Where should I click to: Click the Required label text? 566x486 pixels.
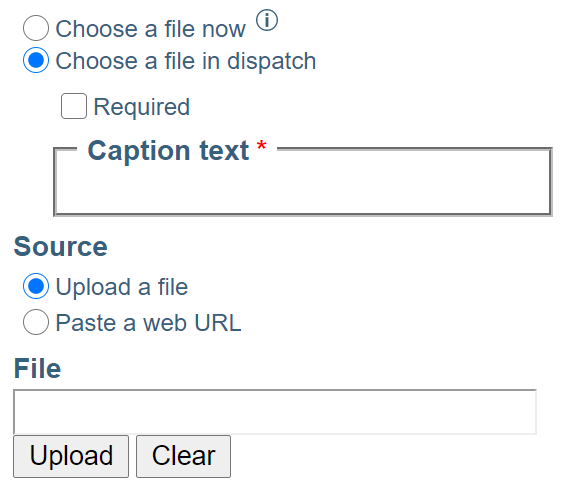[142, 107]
